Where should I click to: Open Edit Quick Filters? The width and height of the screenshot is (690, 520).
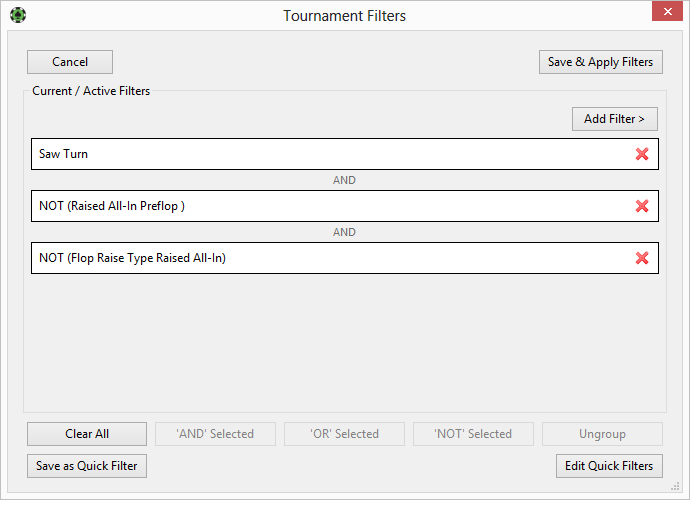pos(609,466)
